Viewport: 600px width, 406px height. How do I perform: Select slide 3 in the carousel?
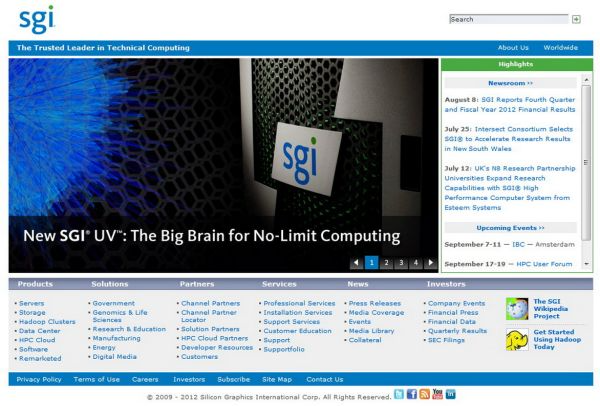(x=401, y=263)
